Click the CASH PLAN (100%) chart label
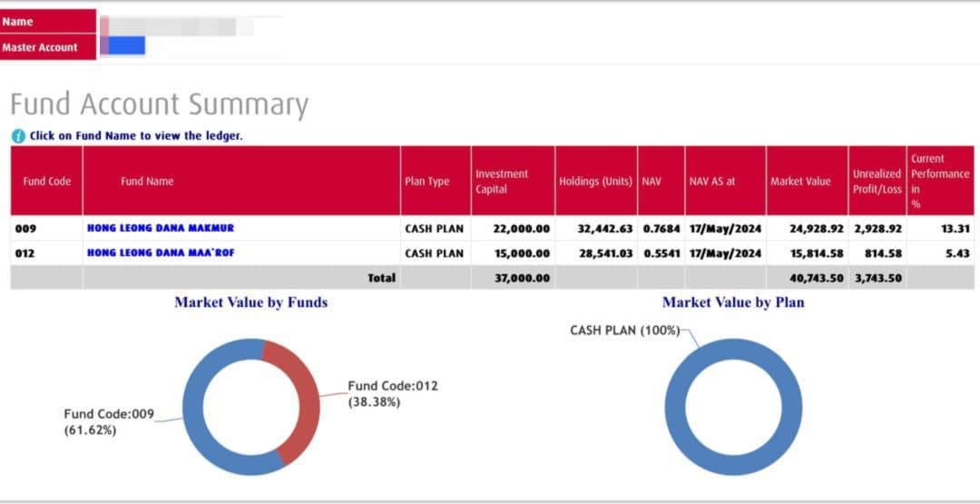 [624, 331]
